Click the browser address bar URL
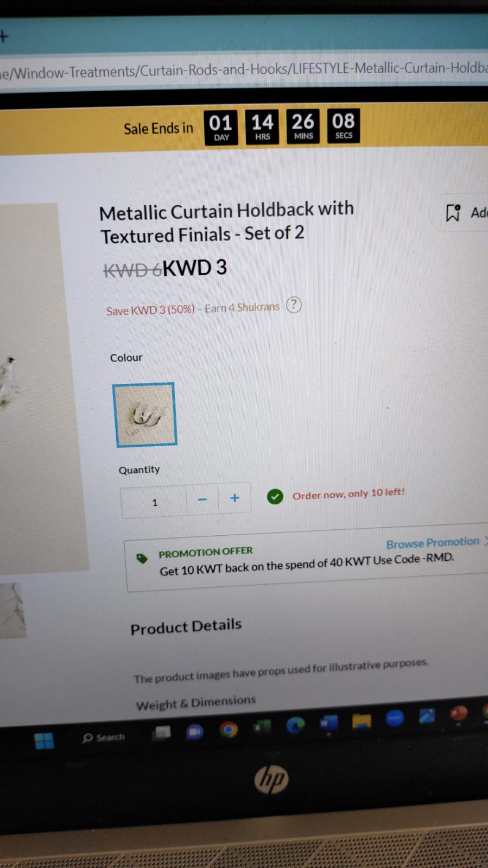This screenshot has height=868, width=488. [x=244, y=70]
